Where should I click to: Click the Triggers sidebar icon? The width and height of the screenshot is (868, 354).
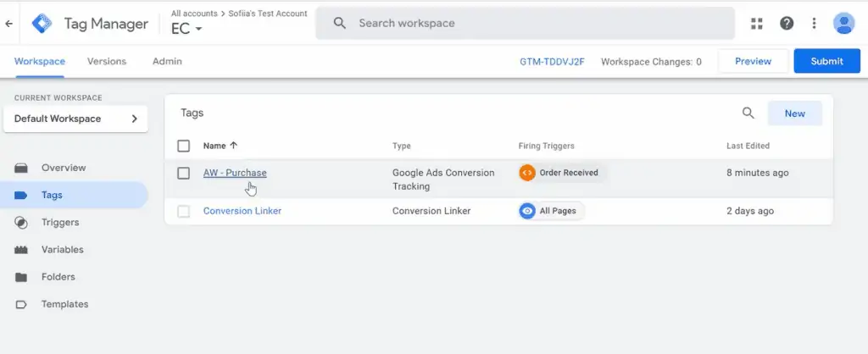[21, 223]
